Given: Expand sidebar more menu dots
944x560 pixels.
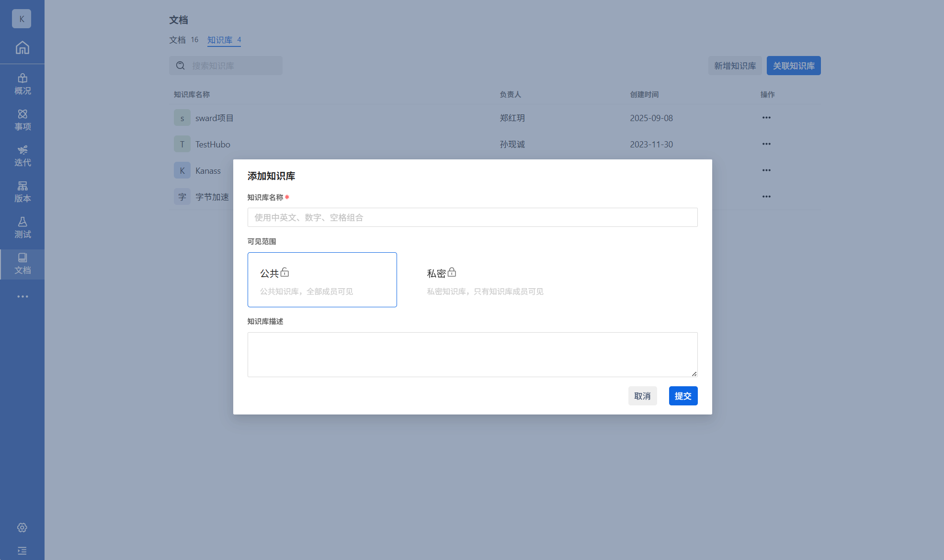Looking at the screenshot, I should click(22, 297).
